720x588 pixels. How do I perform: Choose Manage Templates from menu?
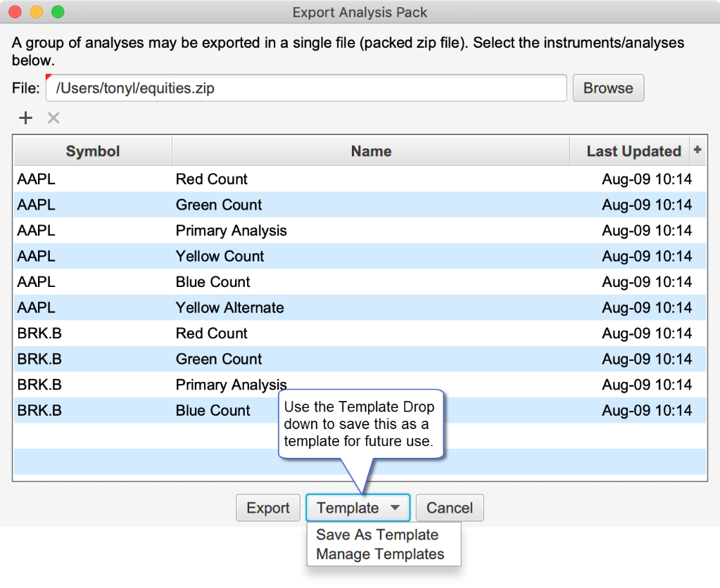click(x=380, y=554)
